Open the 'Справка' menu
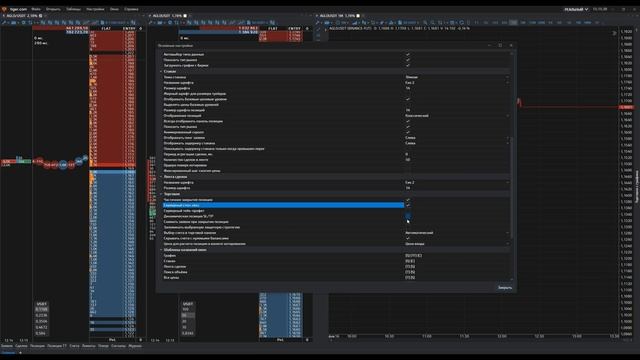The width and height of the screenshot is (640, 360). 131,9
